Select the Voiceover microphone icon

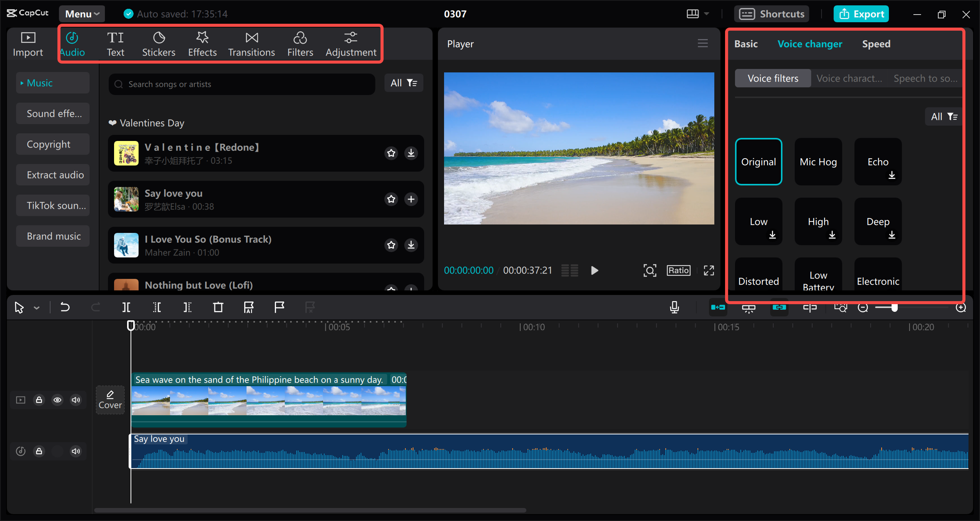pos(674,307)
